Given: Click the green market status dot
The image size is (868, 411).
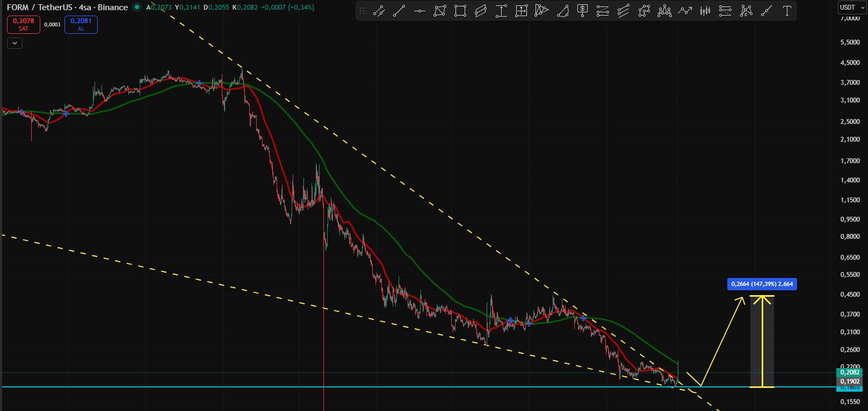Looking at the screenshot, I should point(137,8).
